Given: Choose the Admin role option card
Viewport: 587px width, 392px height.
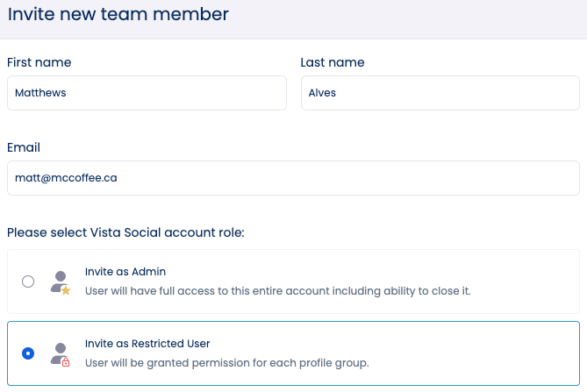Looking at the screenshot, I should (293, 282).
